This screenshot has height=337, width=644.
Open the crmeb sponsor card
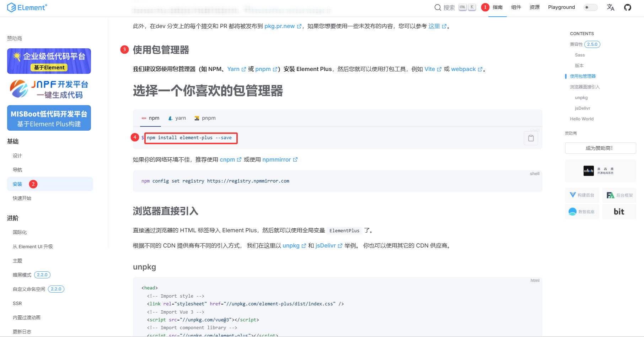pos(600,171)
